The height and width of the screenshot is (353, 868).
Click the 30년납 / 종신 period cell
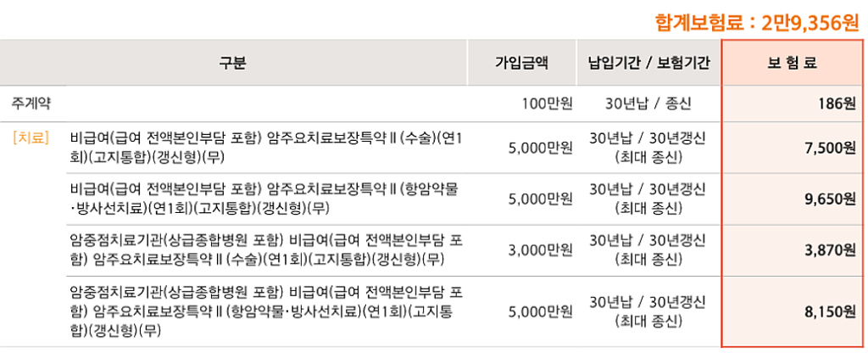[x=648, y=103]
